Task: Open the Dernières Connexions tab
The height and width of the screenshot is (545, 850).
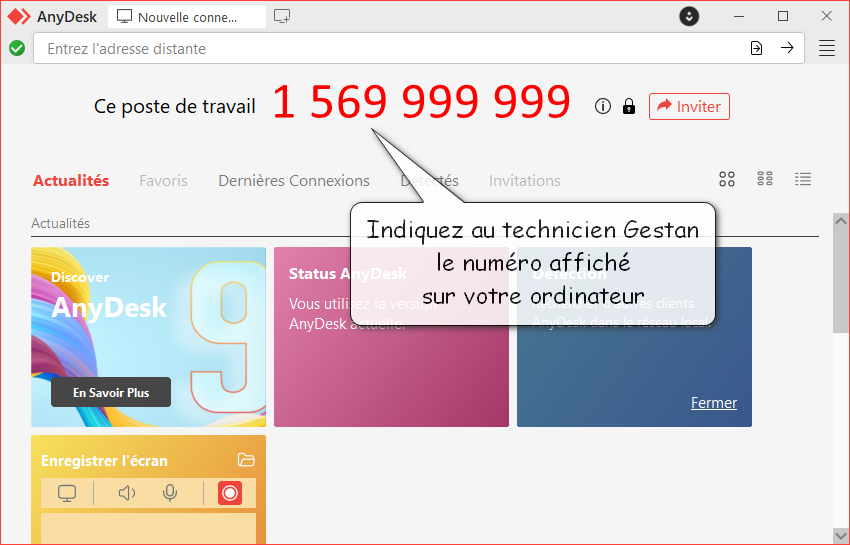Action: click(294, 181)
